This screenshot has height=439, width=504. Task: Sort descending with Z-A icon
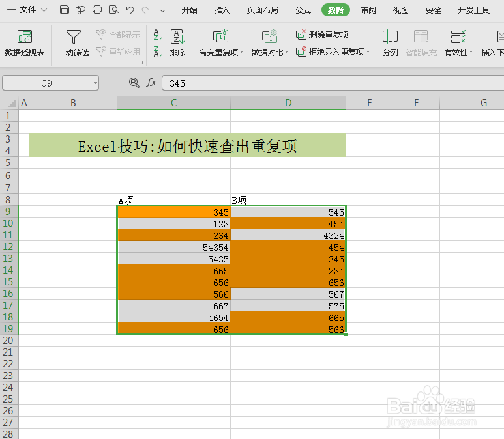(158, 51)
